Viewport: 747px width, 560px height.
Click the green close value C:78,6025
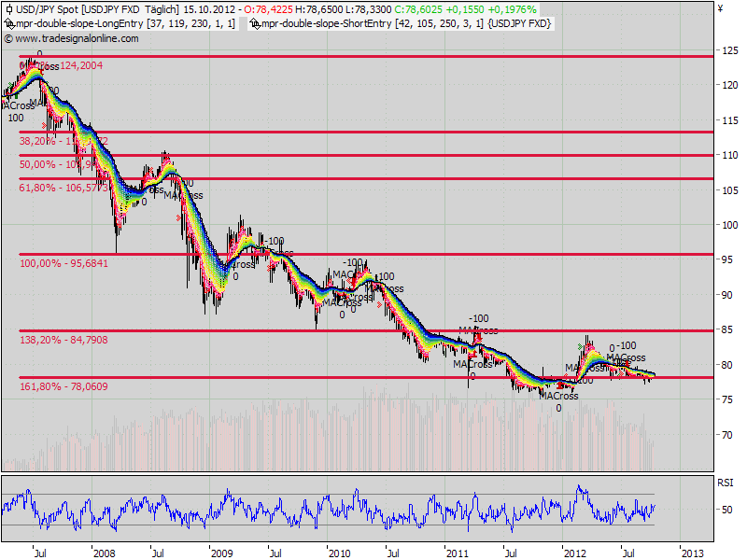[x=418, y=9]
